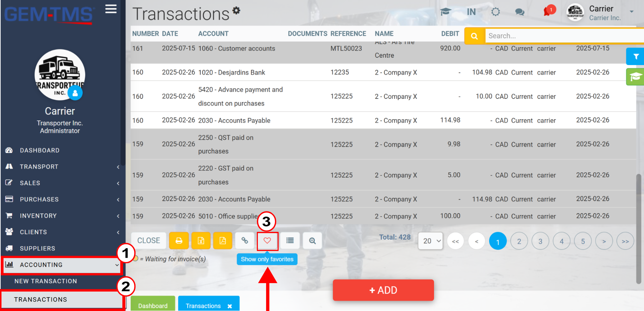Click the print icon button

click(x=179, y=241)
